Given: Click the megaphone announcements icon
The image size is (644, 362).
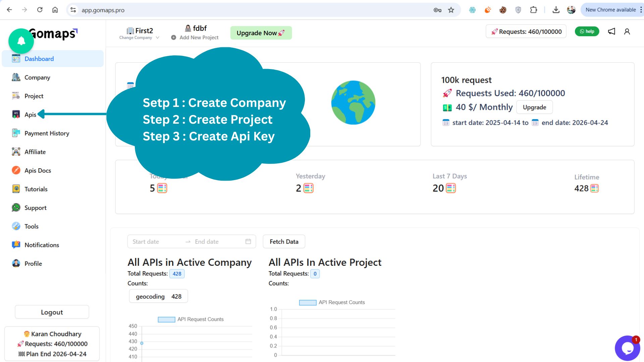Looking at the screenshot, I should pyautogui.click(x=611, y=32).
